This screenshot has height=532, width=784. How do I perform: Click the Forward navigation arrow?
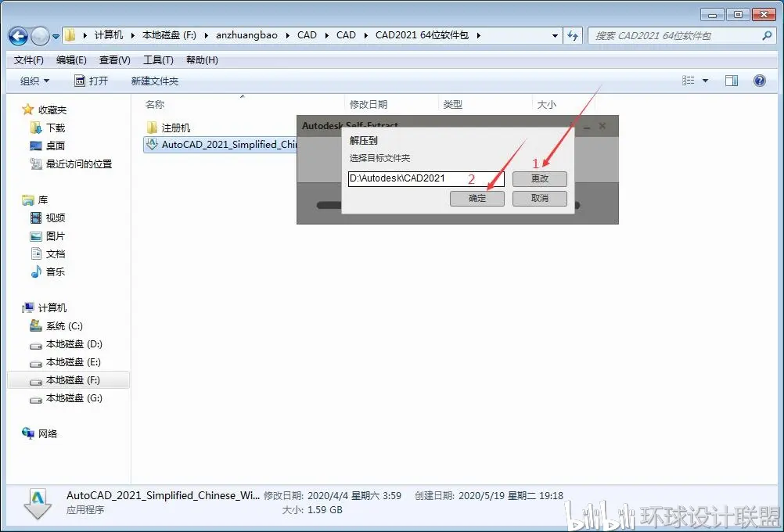40,35
